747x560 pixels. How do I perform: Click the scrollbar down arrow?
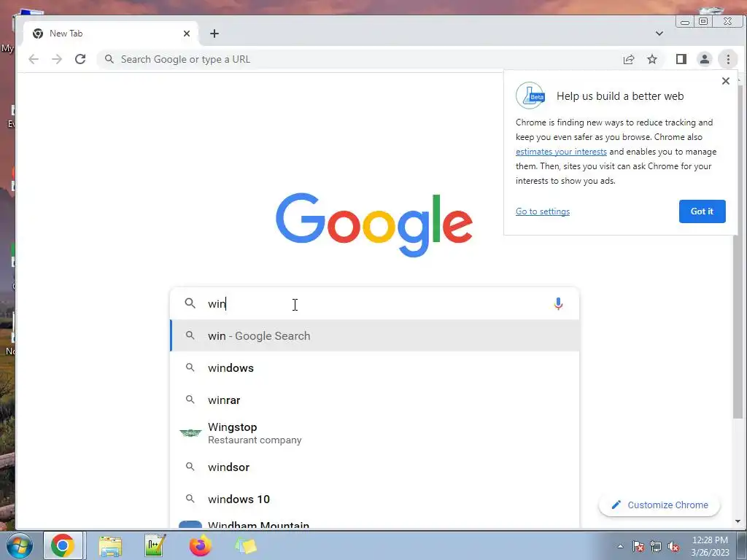(738, 521)
